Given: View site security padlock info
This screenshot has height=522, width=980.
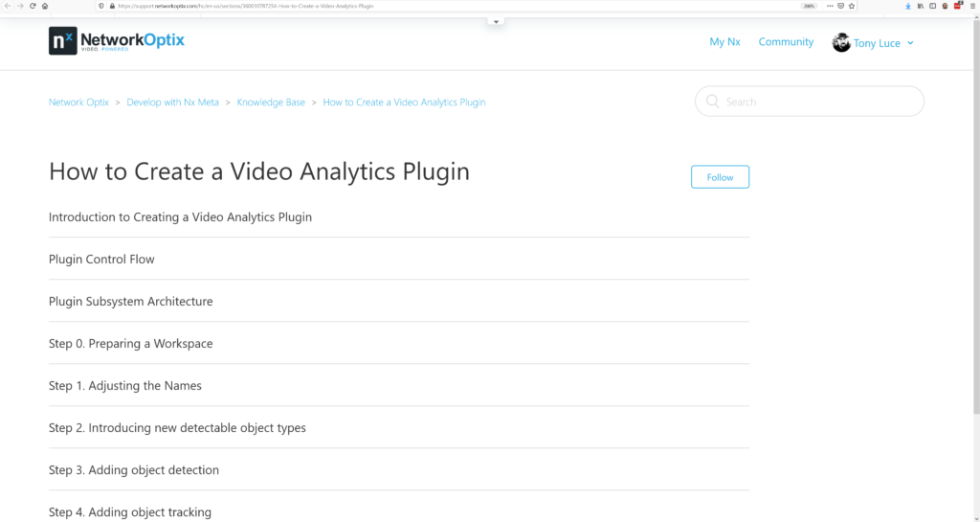Looking at the screenshot, I should point(112,6).
